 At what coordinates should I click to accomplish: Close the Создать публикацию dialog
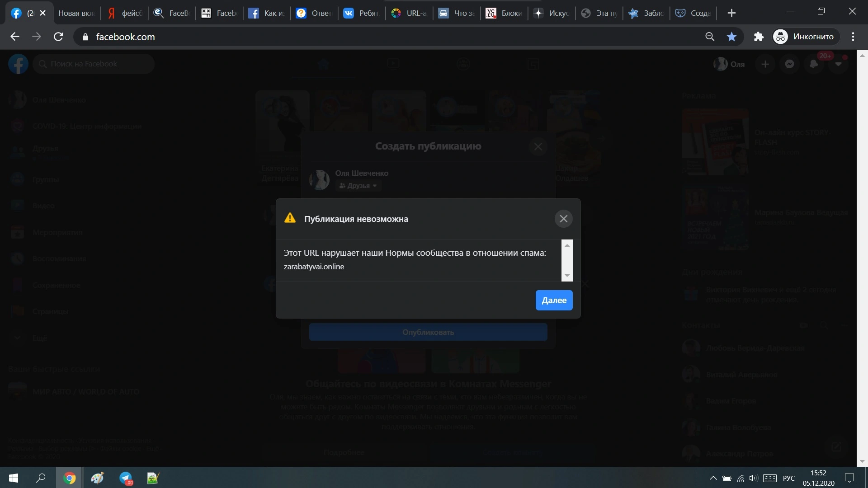(538, 146)
